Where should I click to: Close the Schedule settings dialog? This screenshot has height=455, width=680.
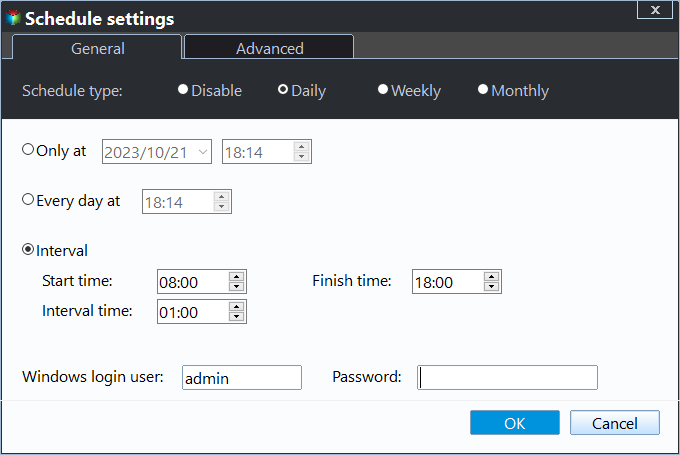(656, 10)
